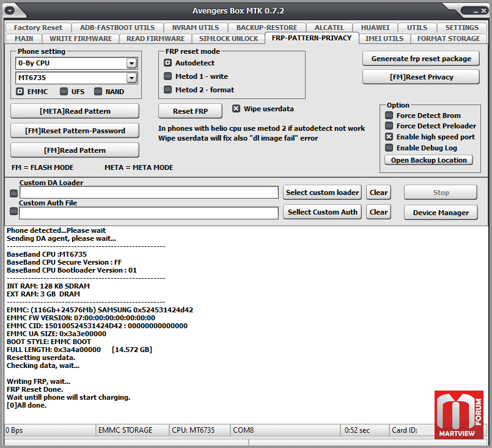Open Backup Location folder
The width and height of the screenshot is (492, 448).
[428, 160]
